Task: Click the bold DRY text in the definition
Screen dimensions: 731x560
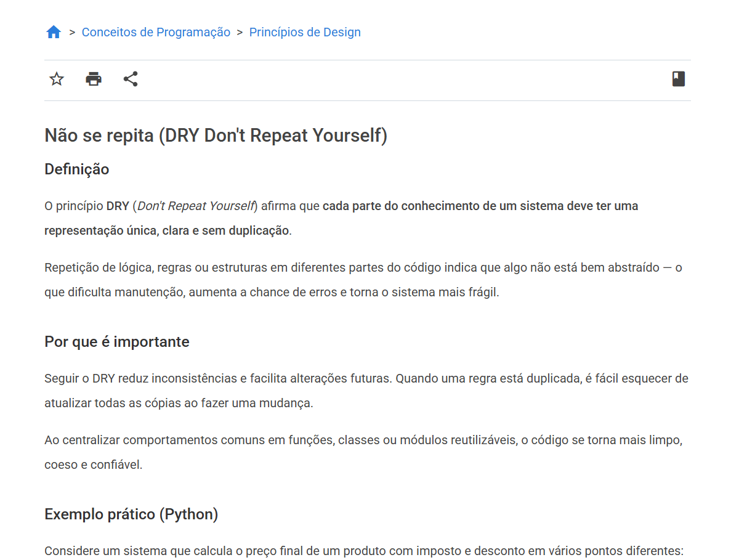Action: click(x=117, y=205)
